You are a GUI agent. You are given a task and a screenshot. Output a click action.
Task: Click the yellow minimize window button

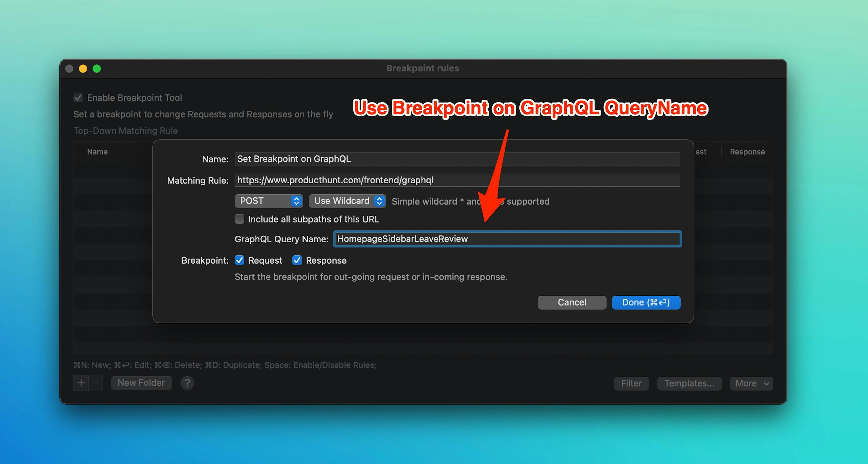coord(83,69)
